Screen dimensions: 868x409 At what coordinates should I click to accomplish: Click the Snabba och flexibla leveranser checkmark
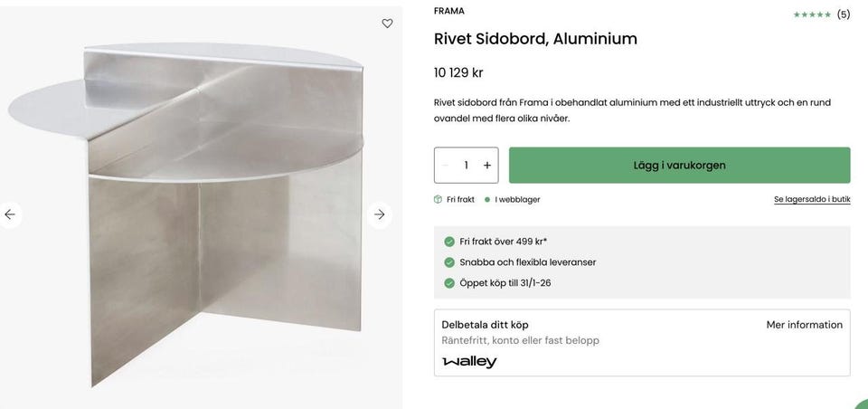449,262
